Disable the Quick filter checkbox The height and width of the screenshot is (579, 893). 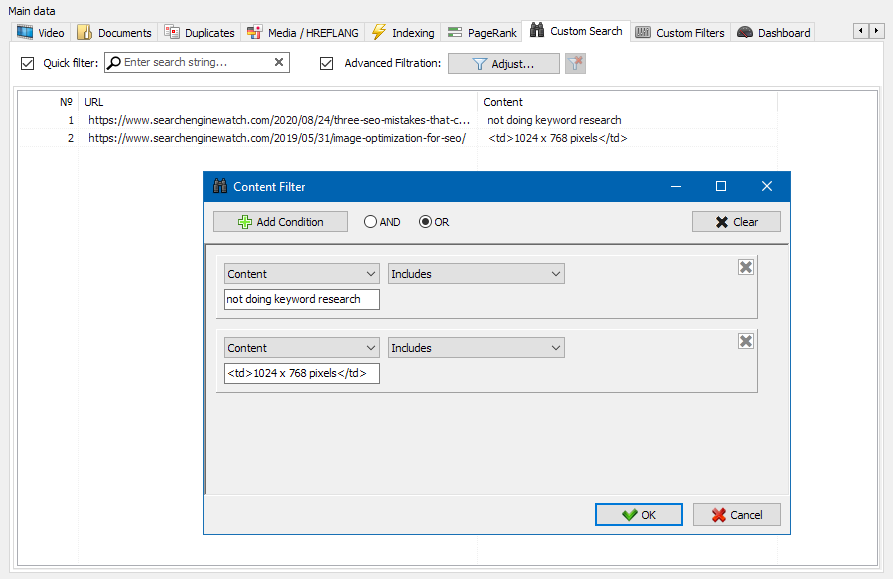pyautogui.click(x=28, y=64)
